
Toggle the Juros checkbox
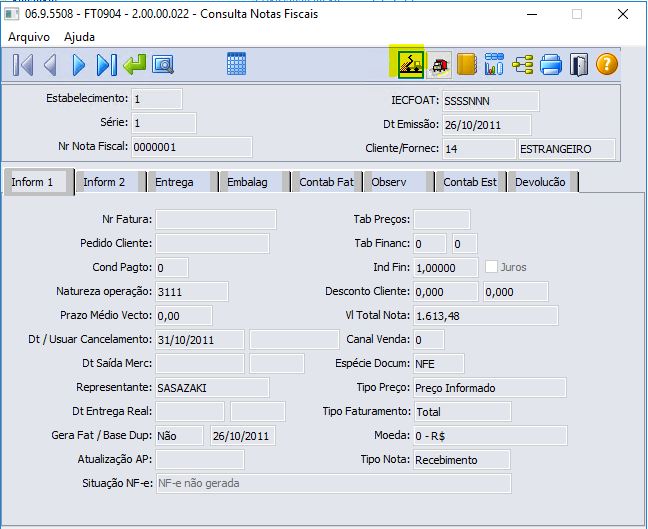pyautogui.click(x=491, y=267)
